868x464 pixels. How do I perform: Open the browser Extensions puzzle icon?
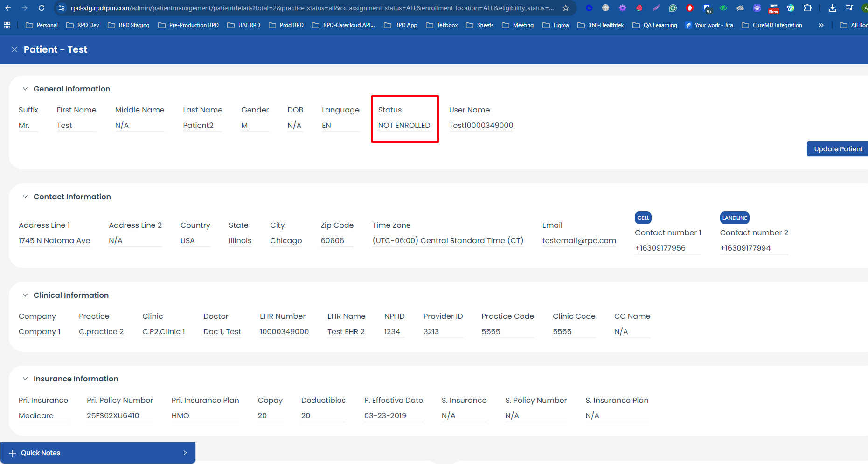[x=807, y=8]
